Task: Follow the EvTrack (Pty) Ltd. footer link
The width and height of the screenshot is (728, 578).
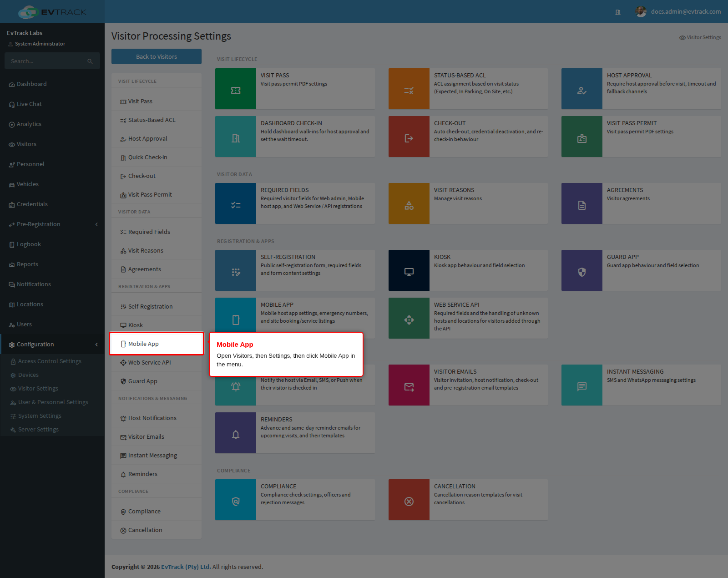Action: 186,567
